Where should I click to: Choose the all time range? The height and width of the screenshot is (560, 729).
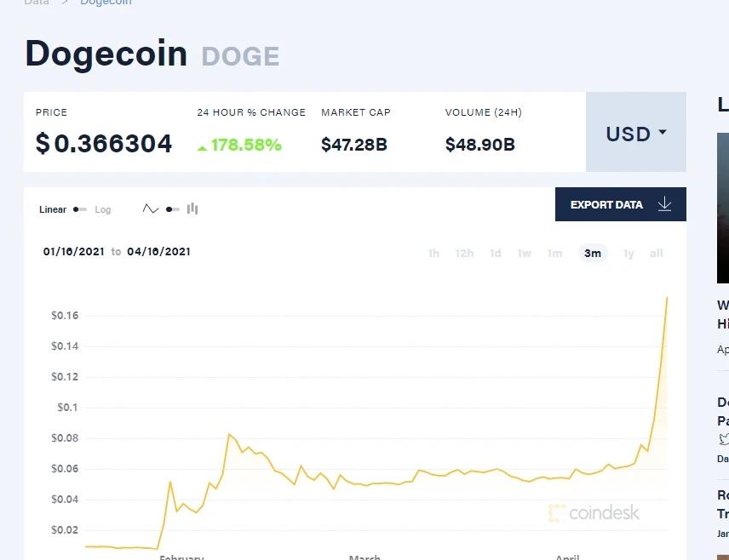tap(657, 254)
